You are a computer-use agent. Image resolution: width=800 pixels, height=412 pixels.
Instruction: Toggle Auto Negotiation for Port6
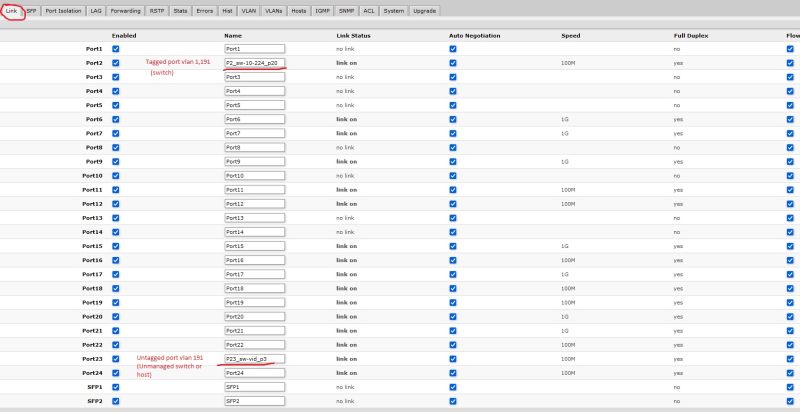[x=453, y=119]
